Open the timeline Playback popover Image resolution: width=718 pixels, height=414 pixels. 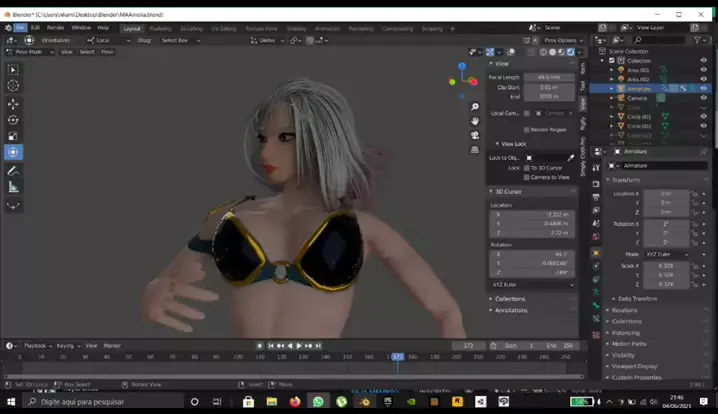tap(37, 346)
